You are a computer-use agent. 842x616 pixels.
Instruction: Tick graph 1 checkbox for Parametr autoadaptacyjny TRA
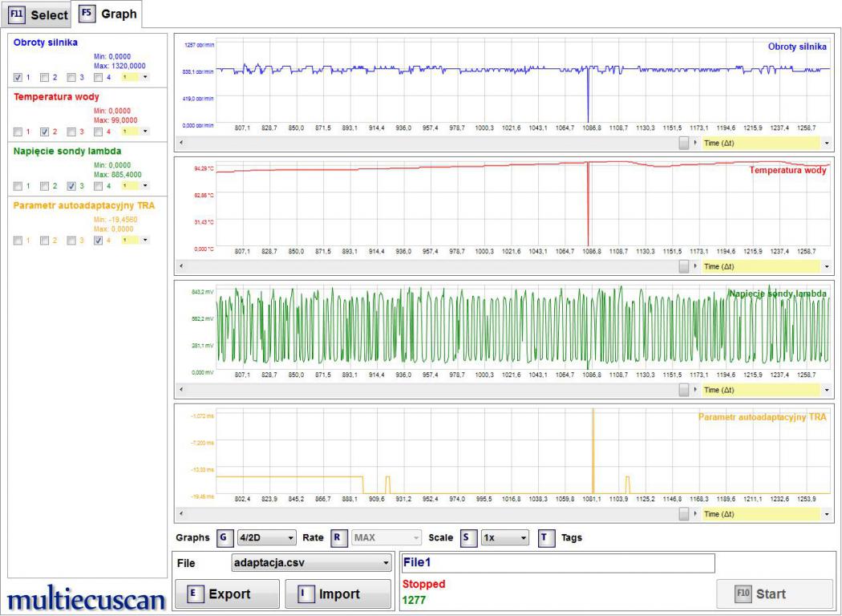click(x=18, y=240)
